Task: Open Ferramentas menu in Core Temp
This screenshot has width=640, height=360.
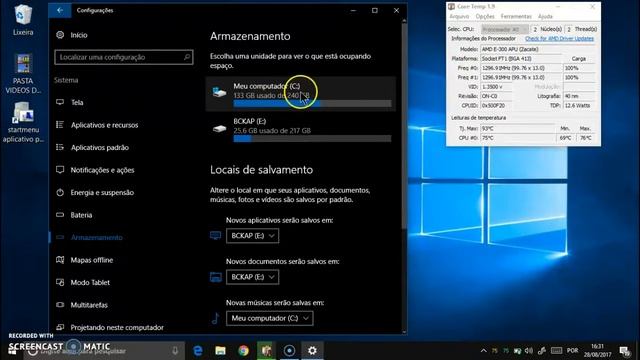Action: click(516, 16)
